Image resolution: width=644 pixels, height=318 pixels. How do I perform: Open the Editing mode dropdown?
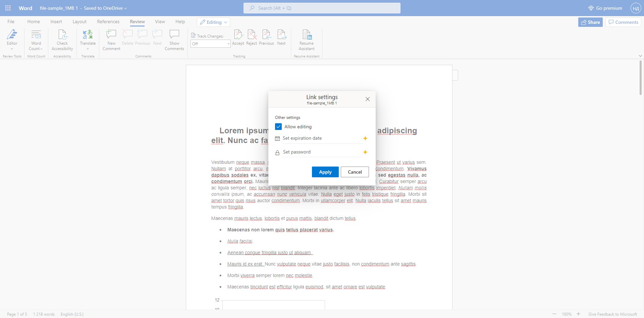213,22
